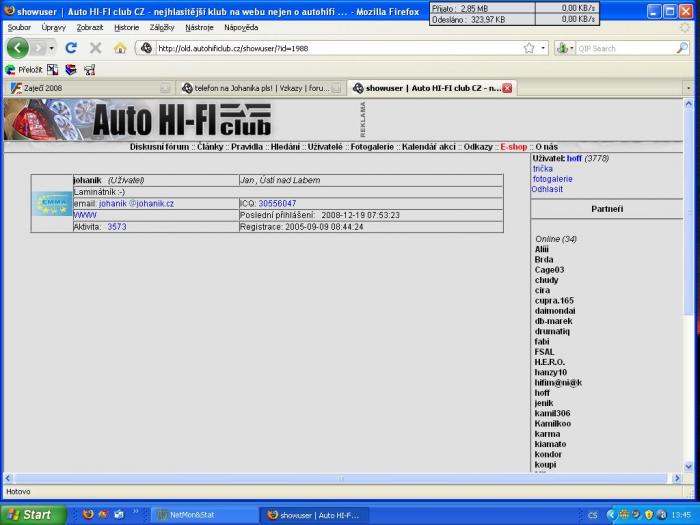Click the Aktivita 3573 link

pos(117,227)
